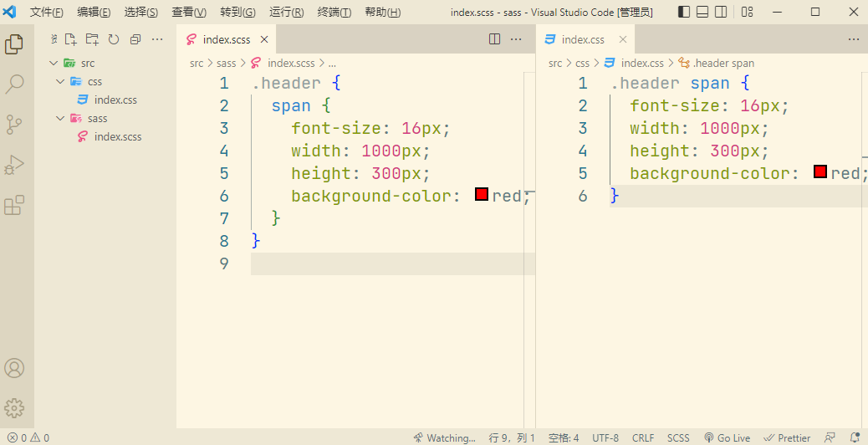Switch to the index.css editor tab
Screen dimensions: 868x445
tap(582, 39)
